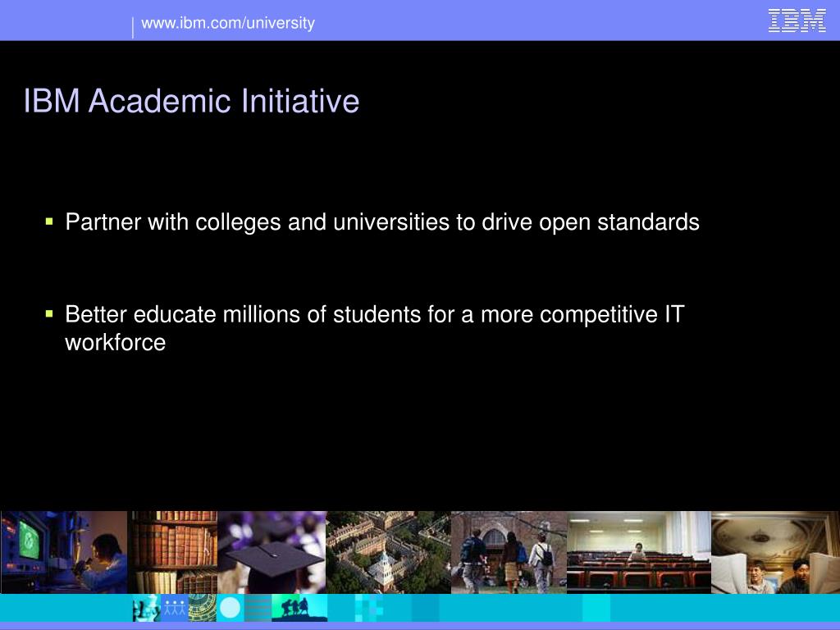
Task: Select the photo of scientist at microscope
Action: pos(64,552)
